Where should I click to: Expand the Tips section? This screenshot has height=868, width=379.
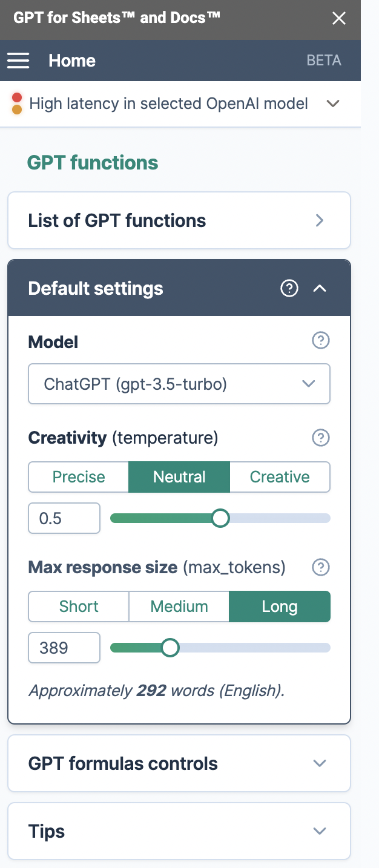[179, 831]
